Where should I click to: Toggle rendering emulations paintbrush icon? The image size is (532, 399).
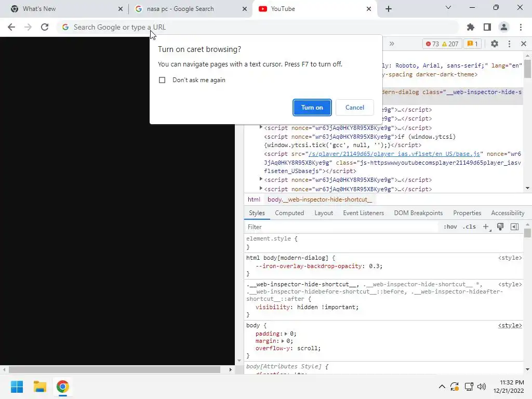coord(500,227)
